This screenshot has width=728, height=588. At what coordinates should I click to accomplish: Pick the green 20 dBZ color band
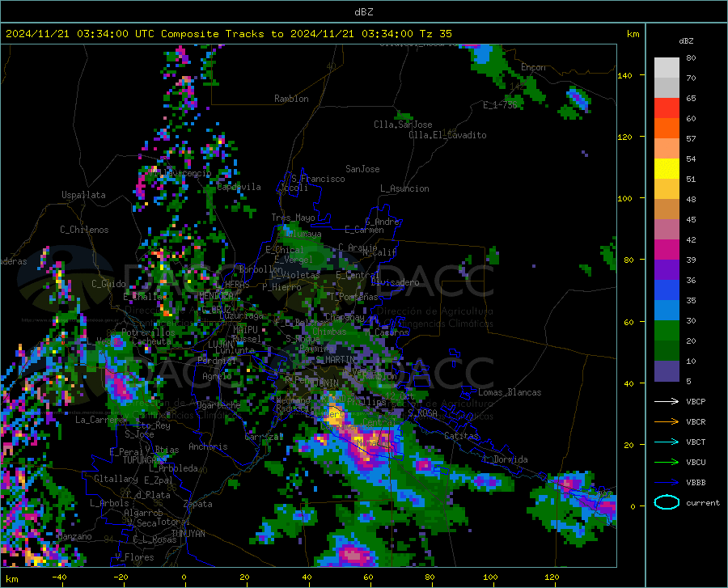pos(667,331)
